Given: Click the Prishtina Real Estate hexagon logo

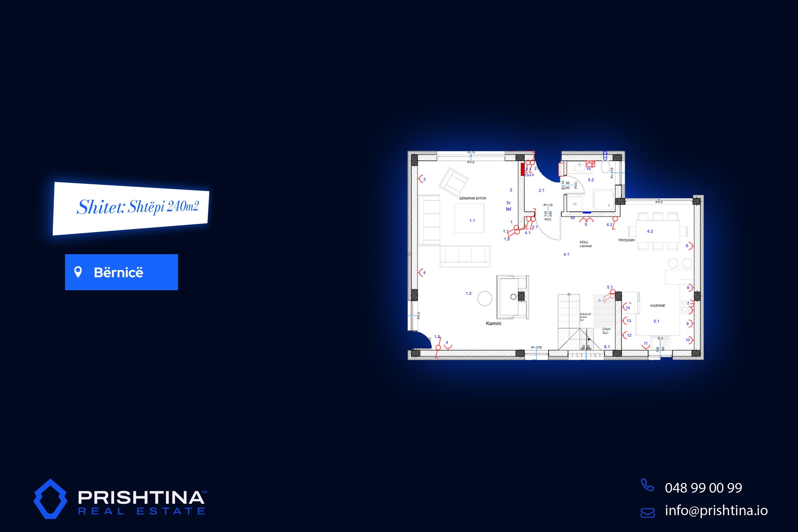Looking at the screenshot, I should point(50,499).
